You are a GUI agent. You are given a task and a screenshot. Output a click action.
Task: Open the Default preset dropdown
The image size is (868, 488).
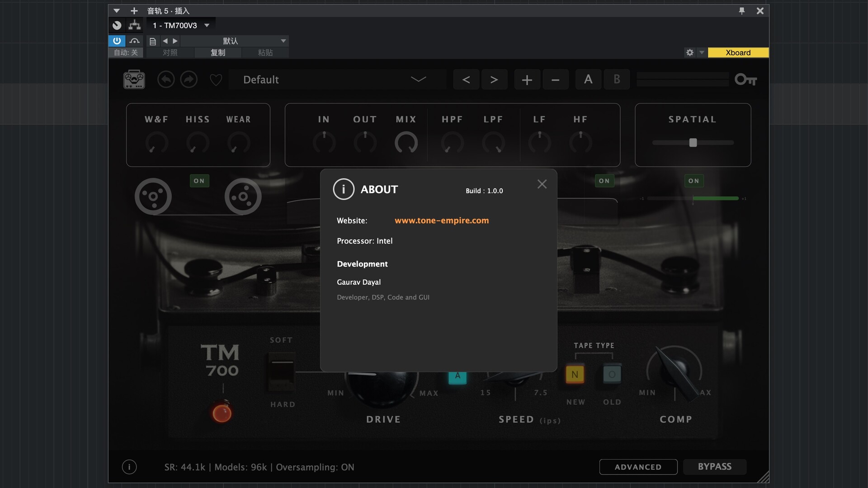pos(418,80)
